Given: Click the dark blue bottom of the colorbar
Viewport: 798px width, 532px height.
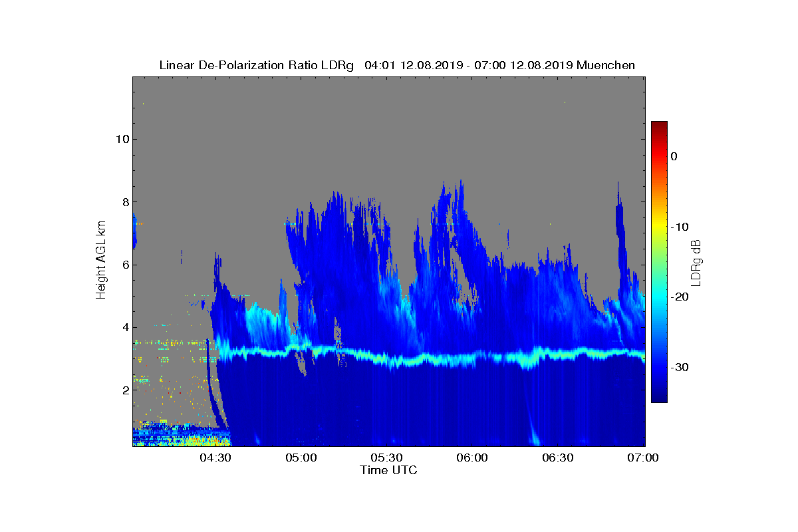Looking at the screenshot, I should [659, 397].
